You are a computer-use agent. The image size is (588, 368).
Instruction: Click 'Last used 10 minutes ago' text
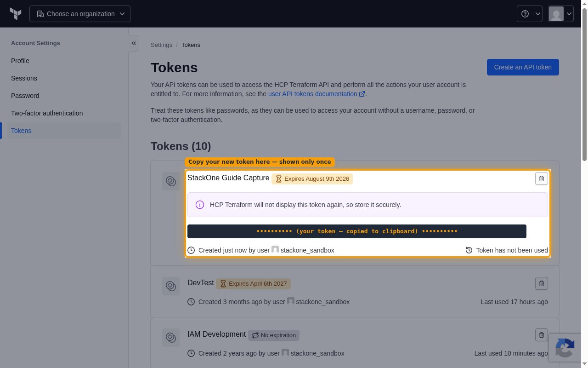click(x=511, y=353)
